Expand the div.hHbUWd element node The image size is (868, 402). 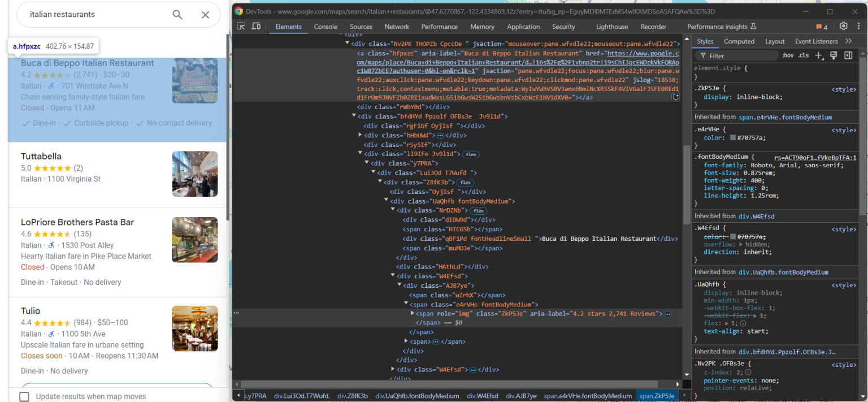point(361,135)
